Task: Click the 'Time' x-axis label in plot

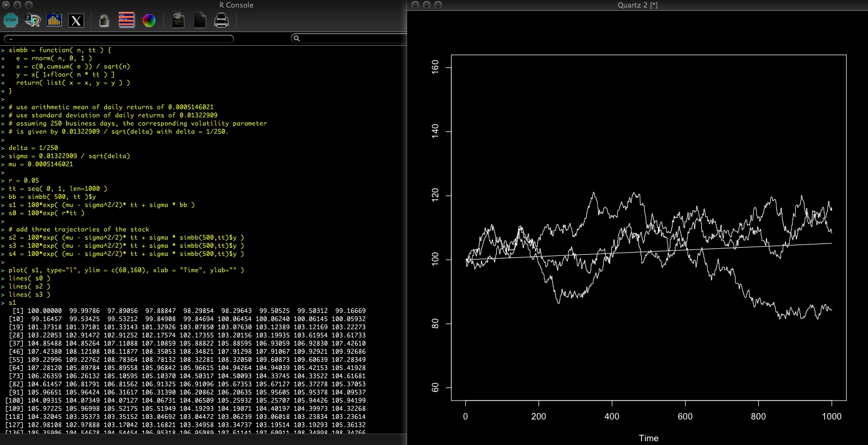Action: (649, 438)
